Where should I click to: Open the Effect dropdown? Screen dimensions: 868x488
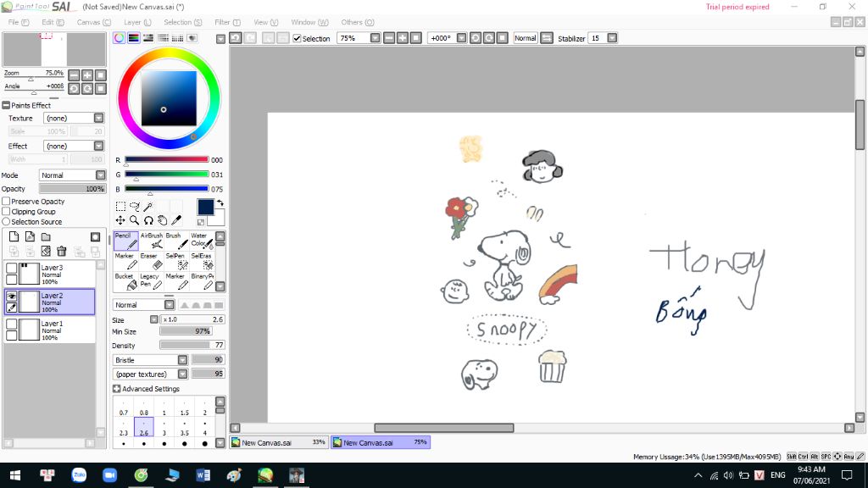98,146
